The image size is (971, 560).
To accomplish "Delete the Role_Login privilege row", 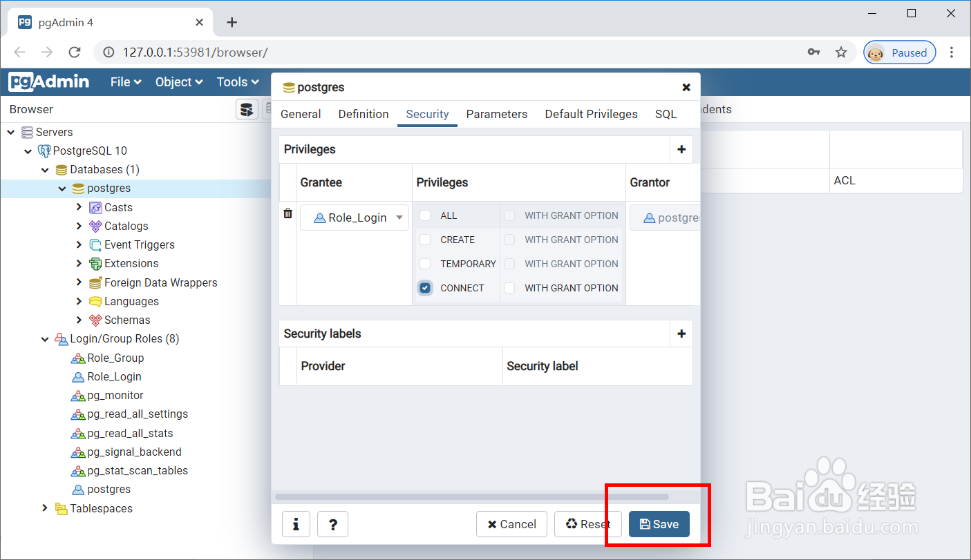I will 288,214.
